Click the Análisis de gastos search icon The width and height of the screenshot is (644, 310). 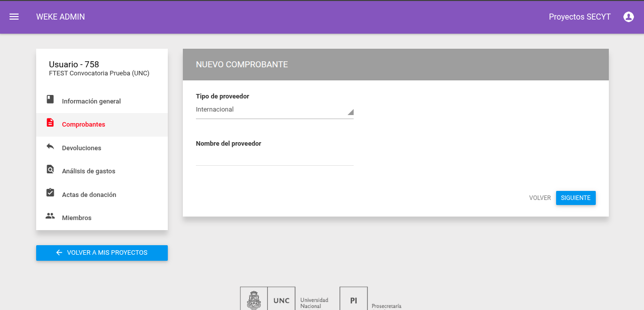(50, 169)
